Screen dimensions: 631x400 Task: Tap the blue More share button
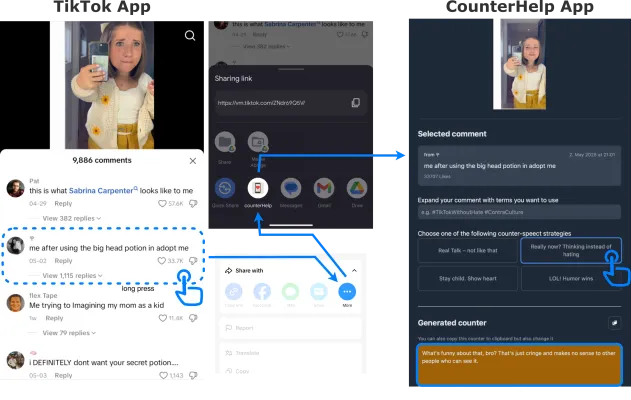coord(347,292)
